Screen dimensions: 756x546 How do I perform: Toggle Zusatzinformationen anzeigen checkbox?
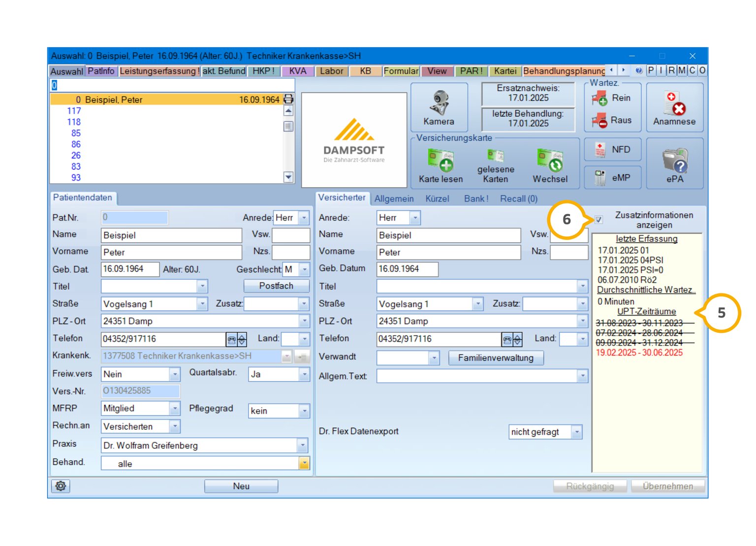(598, 220)
